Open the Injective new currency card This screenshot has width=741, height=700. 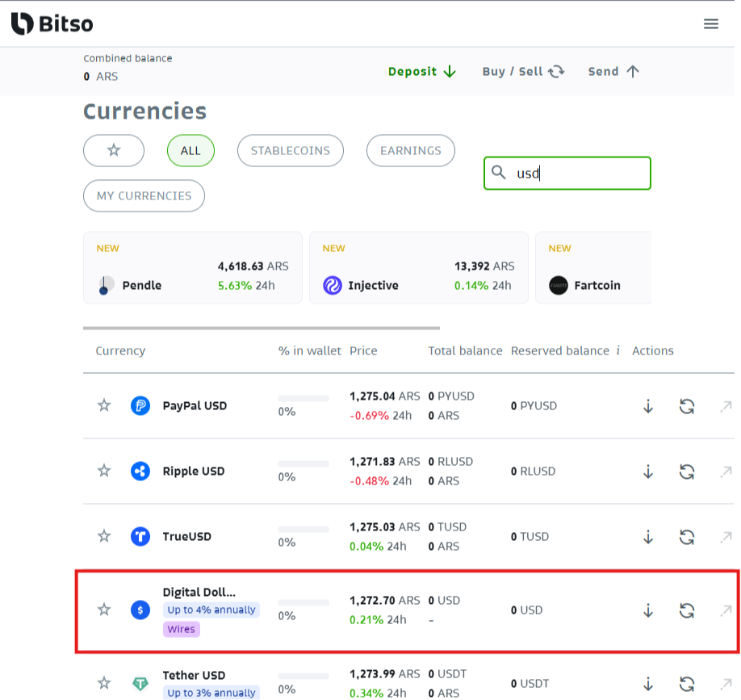point(419,267)
